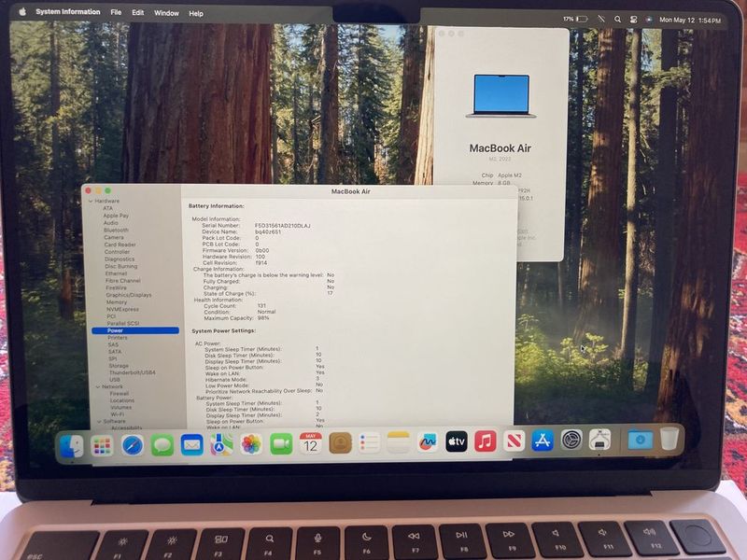Open the System Information app menu
Image resolution: width=747 pixels, height=560 pixels.
(67, 11)
